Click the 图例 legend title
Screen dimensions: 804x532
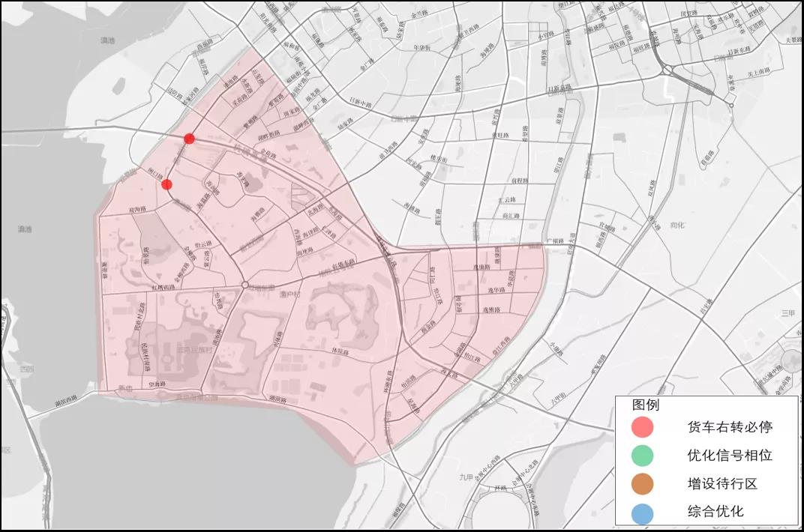pos(646,405)
